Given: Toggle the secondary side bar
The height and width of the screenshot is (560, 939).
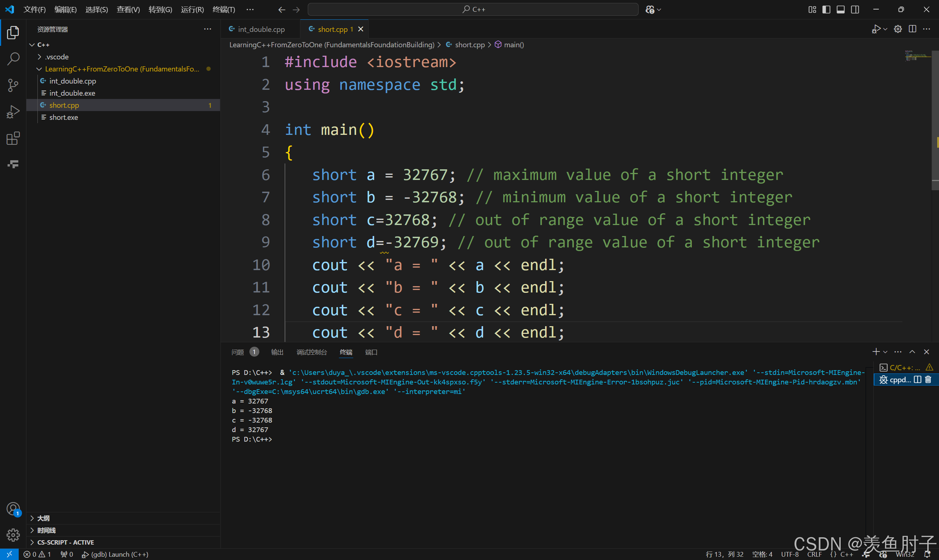Looking at the screenshot, I should tap(855, 10).
